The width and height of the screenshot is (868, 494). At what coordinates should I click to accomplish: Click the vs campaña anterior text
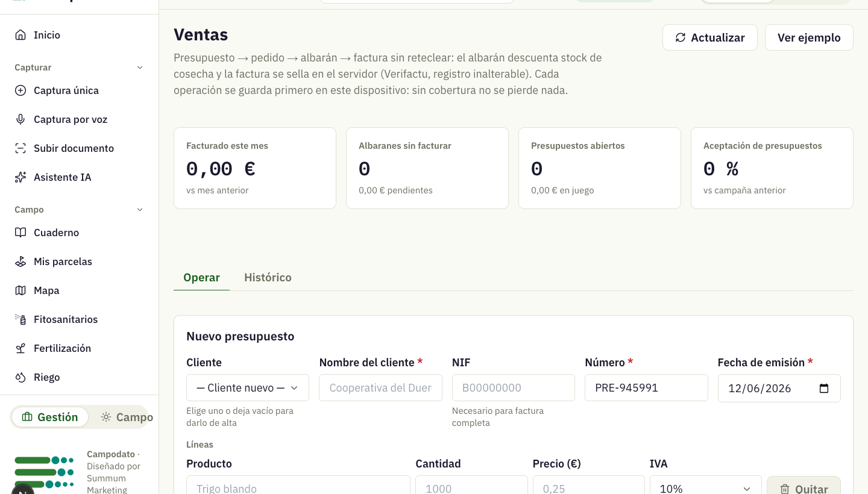744,190
